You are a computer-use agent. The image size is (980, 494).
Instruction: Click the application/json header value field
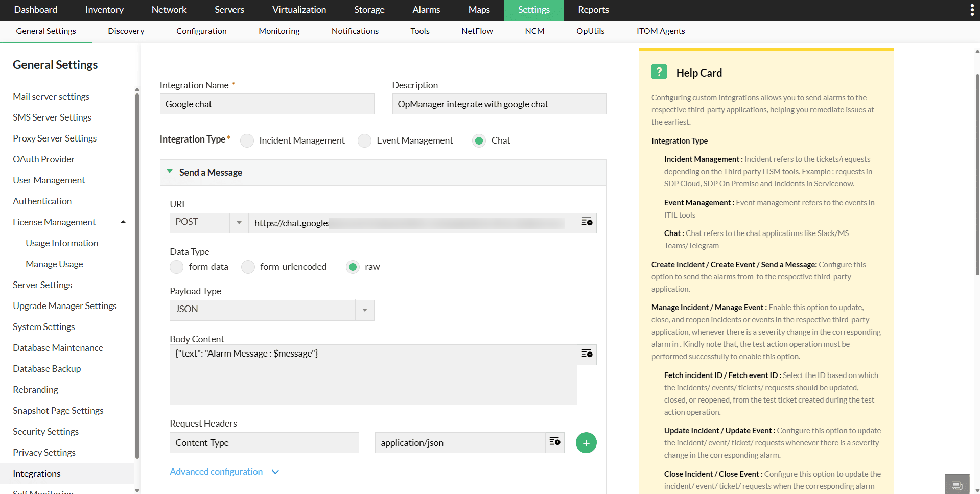pos(460,442)
